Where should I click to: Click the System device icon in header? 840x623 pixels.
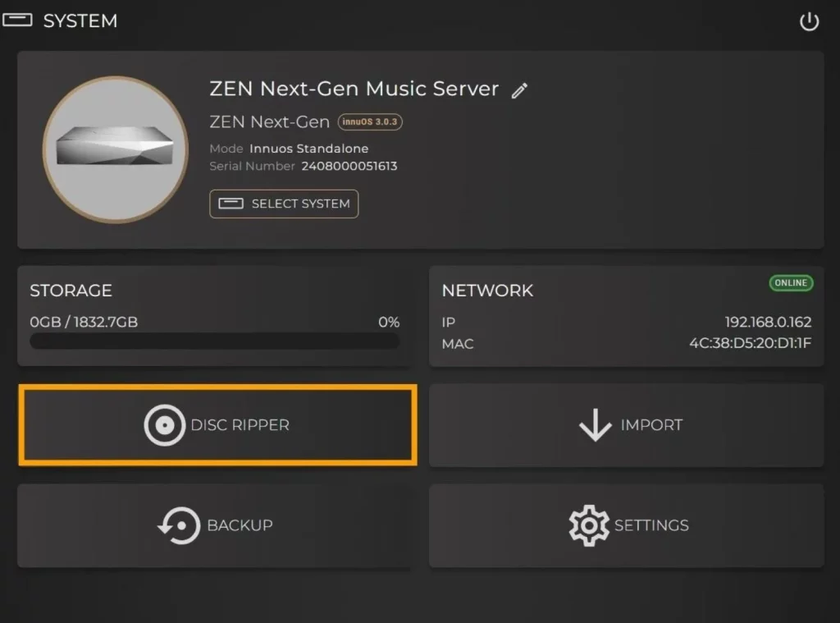tap(17, 21)
